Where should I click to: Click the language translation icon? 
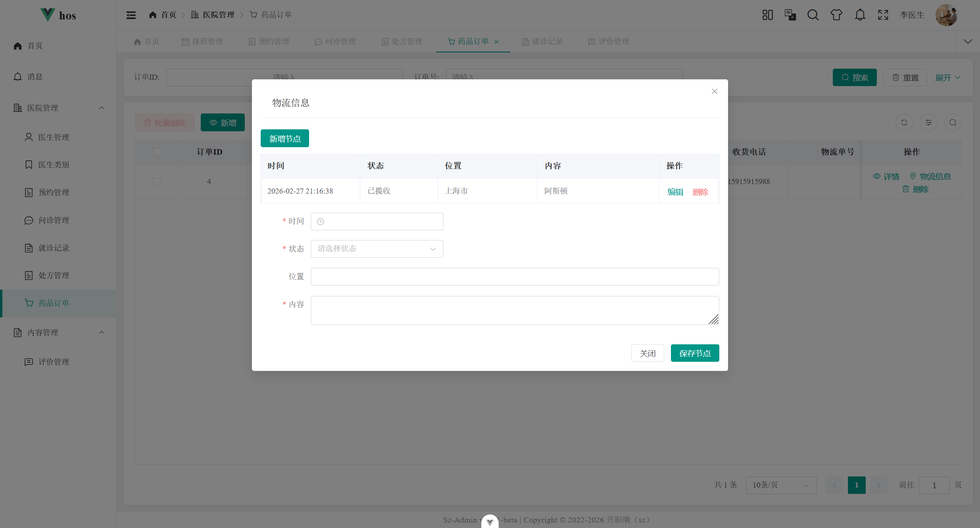pyautogui.click(x=790, y=15)
